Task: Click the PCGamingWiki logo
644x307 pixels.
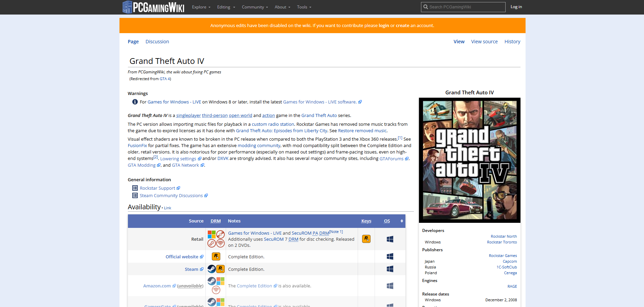Action: pyautogui.click(x=153, y=7)
